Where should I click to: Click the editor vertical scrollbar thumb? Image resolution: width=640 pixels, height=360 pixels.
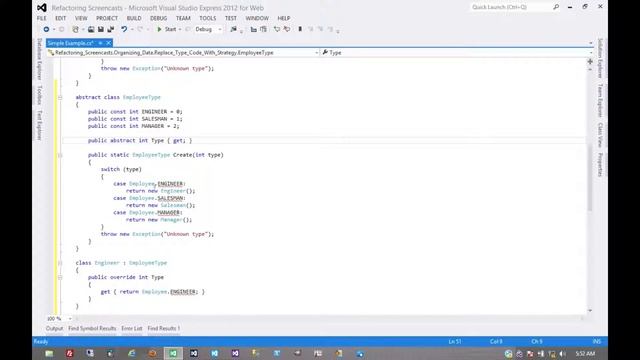click(x=590, y=178)
